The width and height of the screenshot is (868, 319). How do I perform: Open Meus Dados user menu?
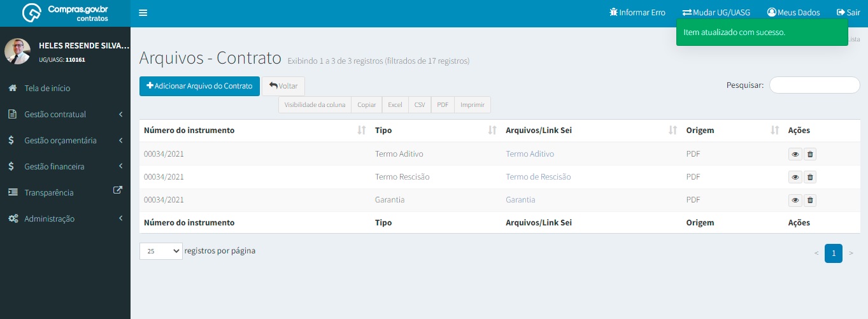point(793,12)
